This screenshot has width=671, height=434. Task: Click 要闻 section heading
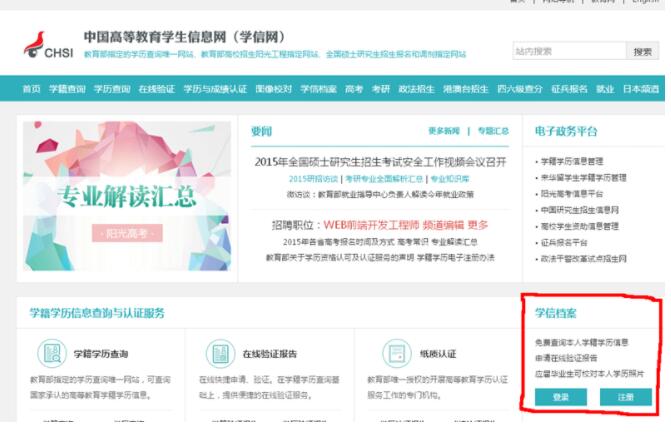(261, 131)
